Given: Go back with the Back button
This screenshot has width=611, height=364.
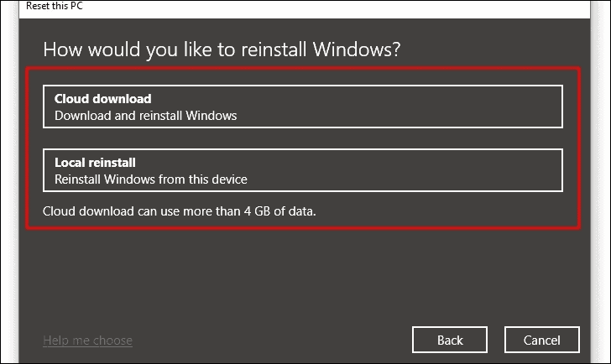Looking at the screenshot, I should coord(450,340).
